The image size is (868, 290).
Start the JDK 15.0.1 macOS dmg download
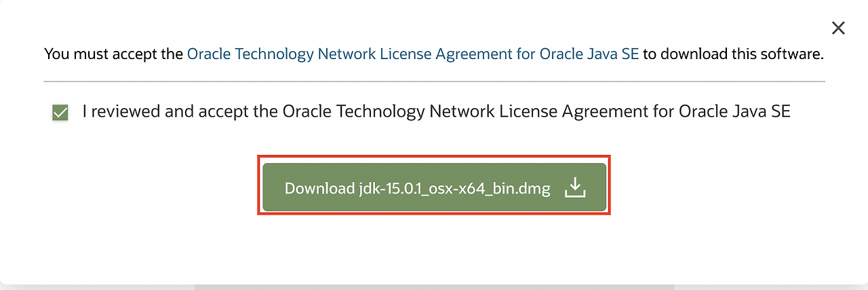[x=434, y=187]
